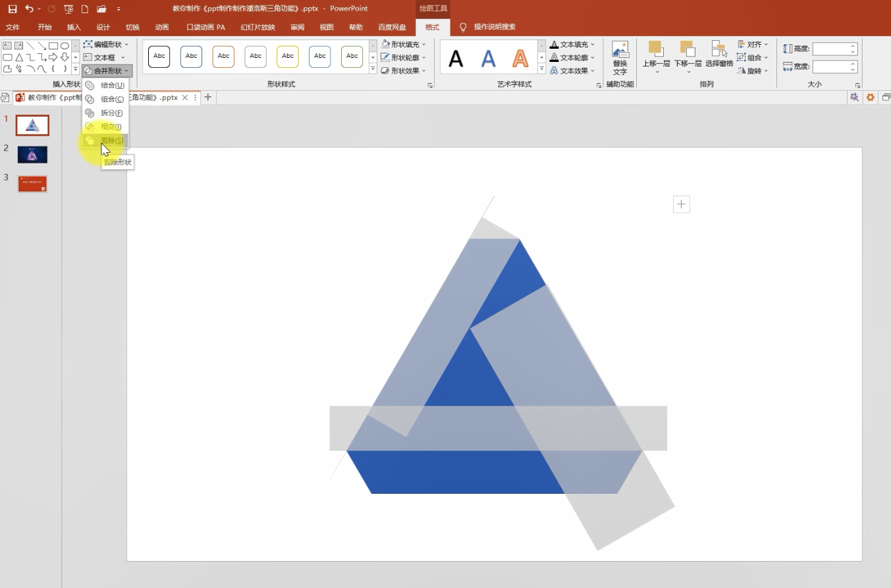Select the triangle shape in shape gallery
891x588 pixels.
pos(19,57)
